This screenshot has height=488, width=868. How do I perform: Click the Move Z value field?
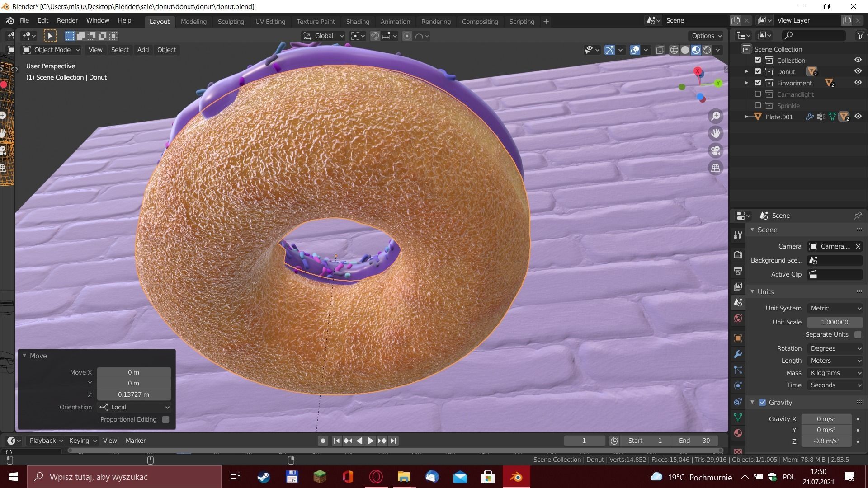pyautogui.click(x=134, y=394)
